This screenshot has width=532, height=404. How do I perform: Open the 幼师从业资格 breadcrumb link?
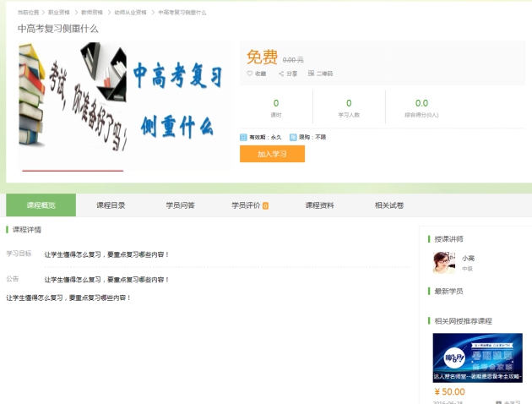pos(130,13)
